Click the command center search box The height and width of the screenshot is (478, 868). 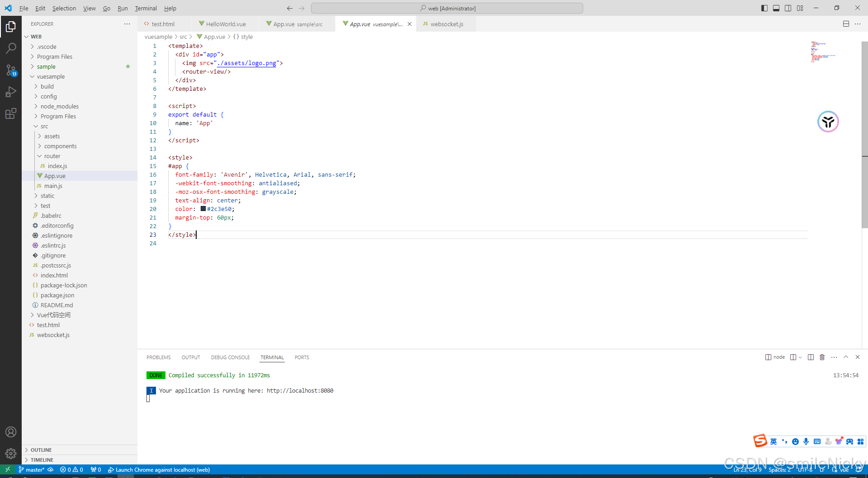click(x=447, y=8)
